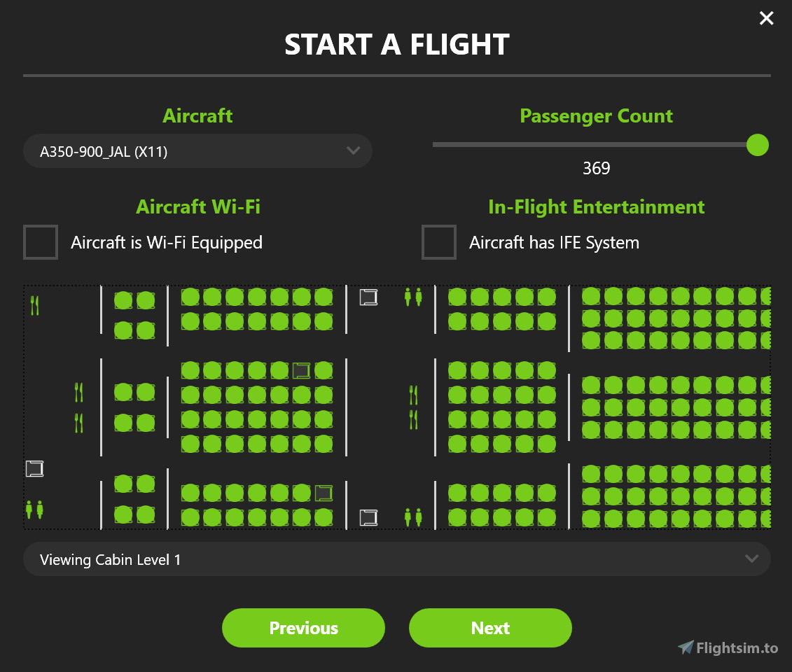Open the Aircraft dropdown showing A350-900_JAL (X11)
Viewport: 792px width, 672px height.
(198, 150)
